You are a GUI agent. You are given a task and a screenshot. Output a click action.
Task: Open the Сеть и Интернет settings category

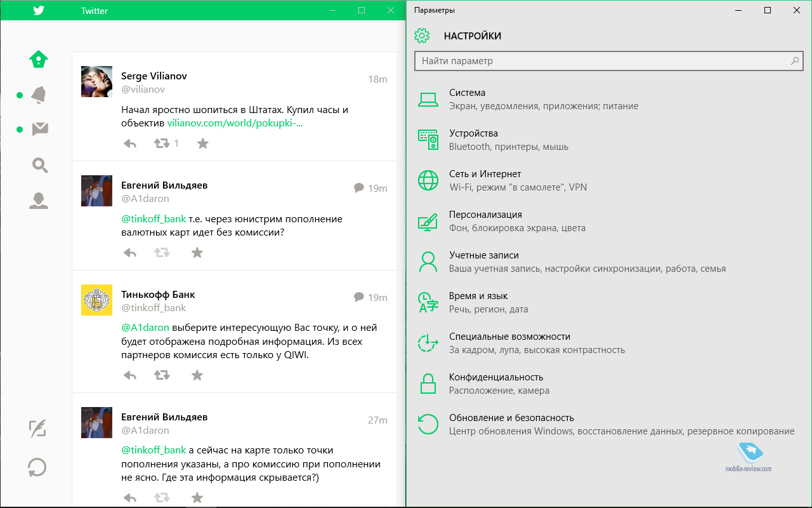click(x=485, y=174)
